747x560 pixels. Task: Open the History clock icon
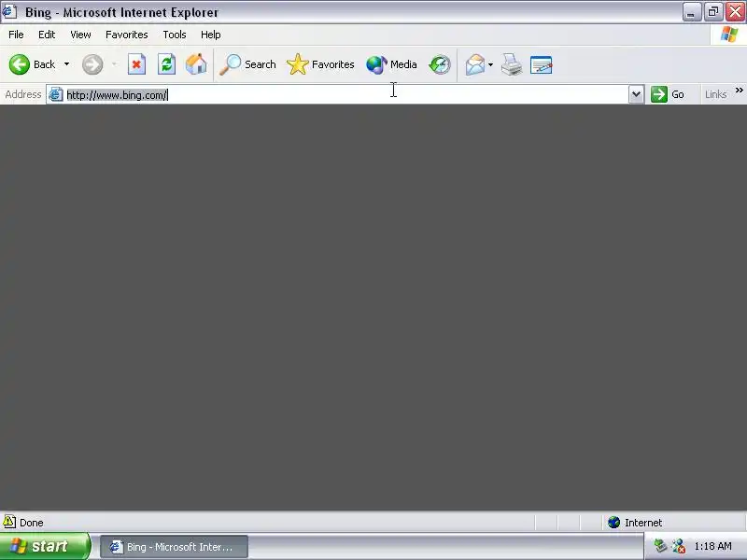click(439, 64)
